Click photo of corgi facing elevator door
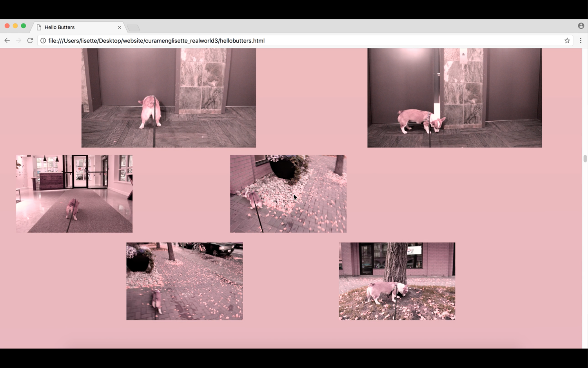588x368 pixels. 169,98
